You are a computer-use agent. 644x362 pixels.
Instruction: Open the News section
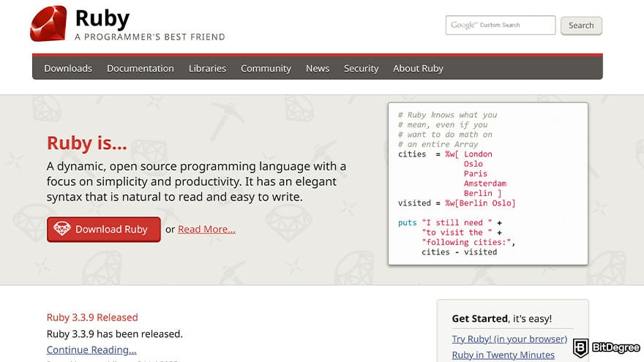pos(318,69)
